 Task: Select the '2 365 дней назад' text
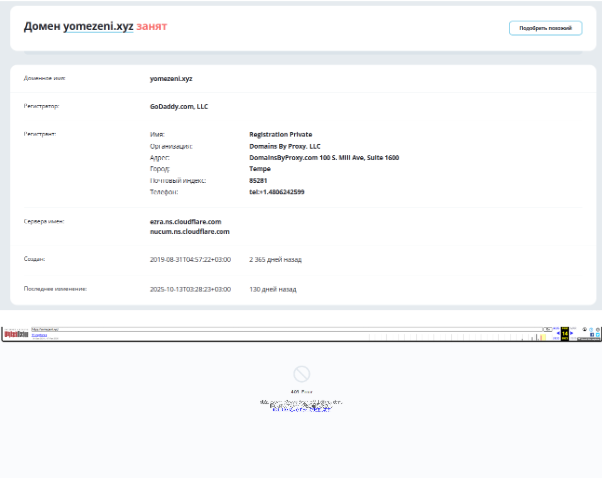(x=275, y=259)
